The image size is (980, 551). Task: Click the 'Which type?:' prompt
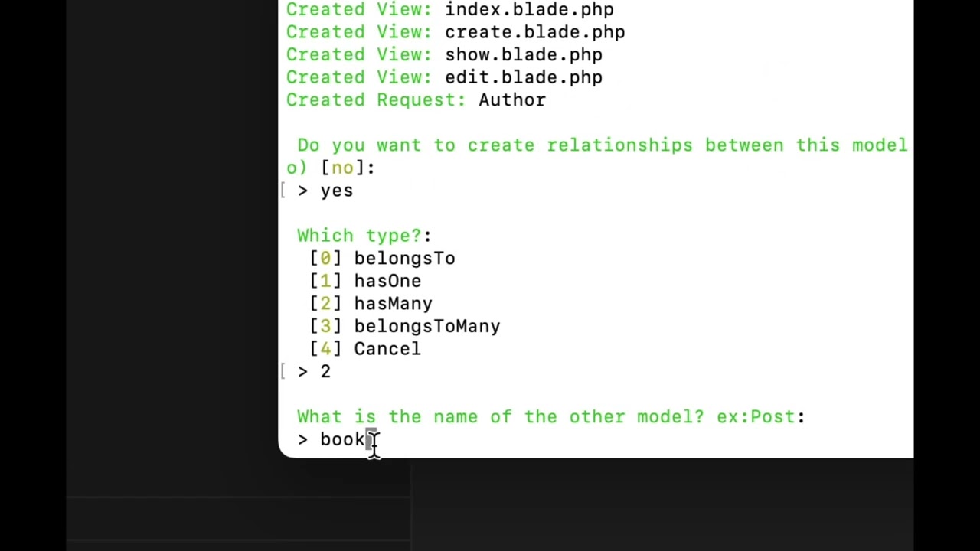(364, 236)
